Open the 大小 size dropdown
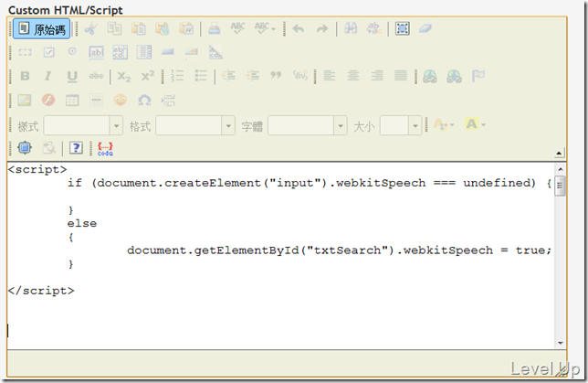 [x=401, y=125]
